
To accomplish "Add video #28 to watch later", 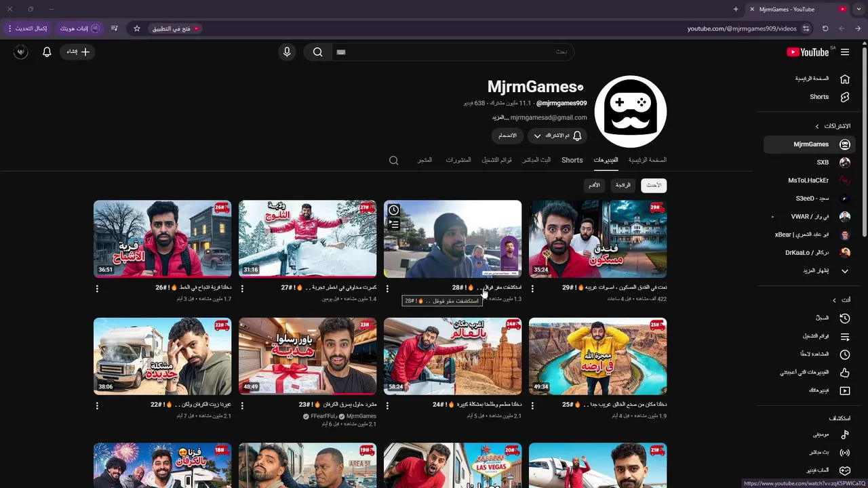I will (x=393, y=210).
